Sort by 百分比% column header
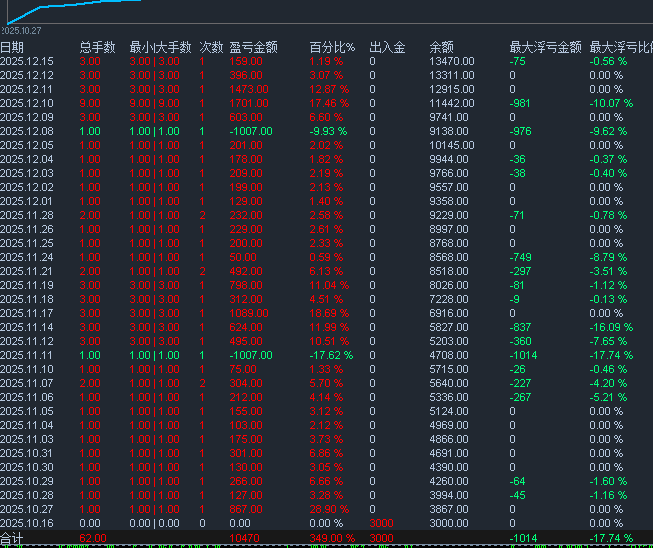 click(332, 47)
